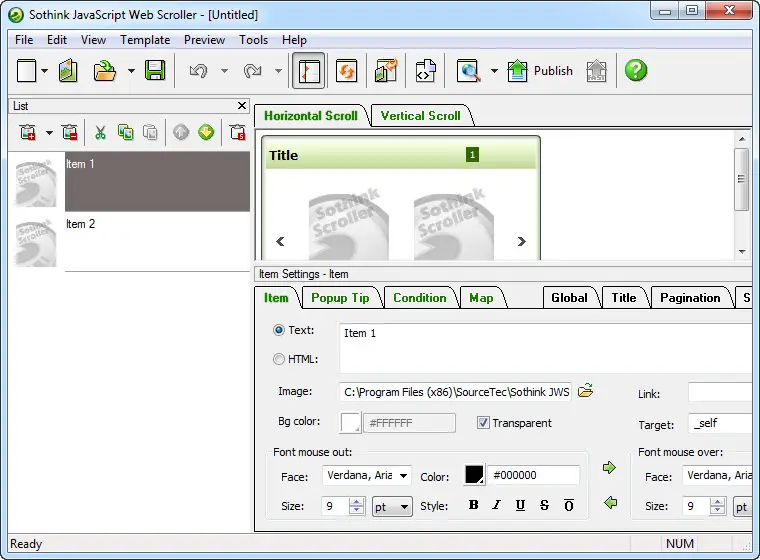Click the Preview in browser magnifier icon
The height and width of the screenshot is (560, 760).
click(469, 71)
